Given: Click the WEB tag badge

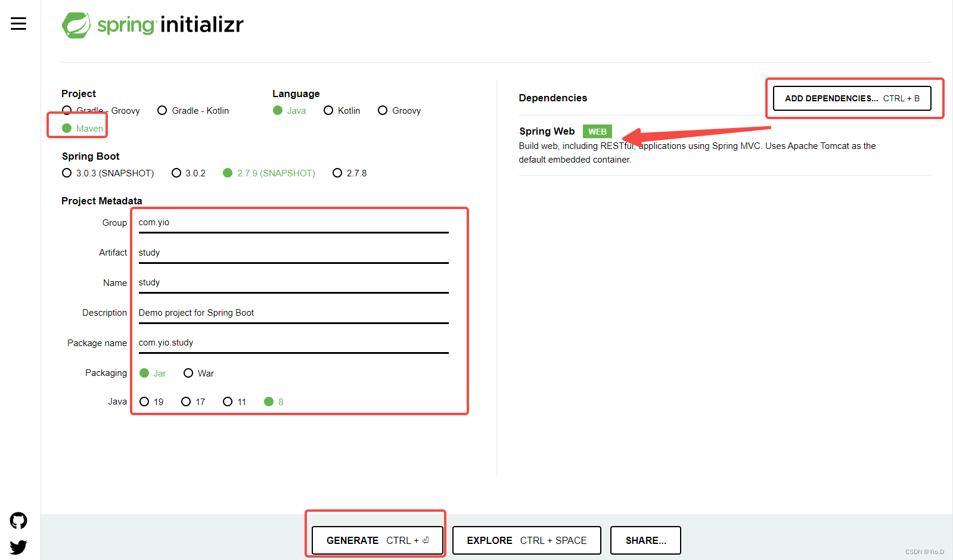Looking at the screenshot, I should pos(597,132).
